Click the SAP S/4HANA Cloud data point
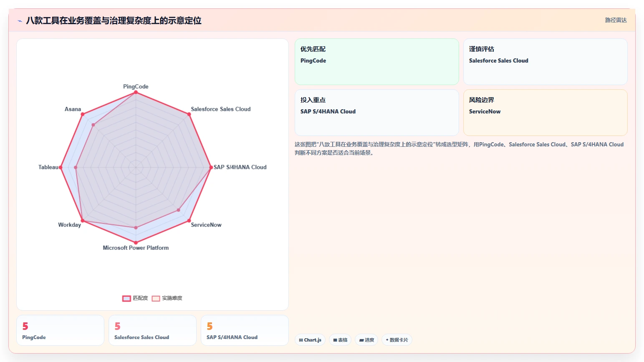Image resolution: width=644 pixels, height=362 pixels. tap(211, 167)
